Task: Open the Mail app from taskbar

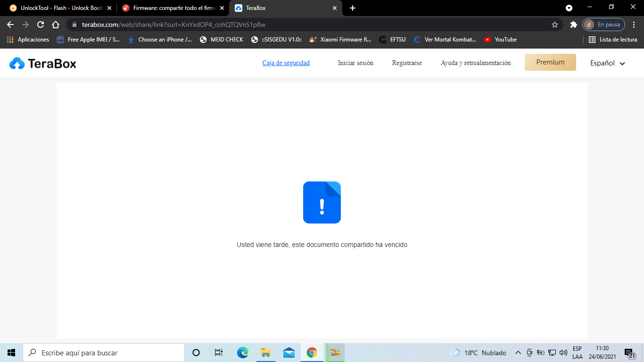Action: pos(289,353)
